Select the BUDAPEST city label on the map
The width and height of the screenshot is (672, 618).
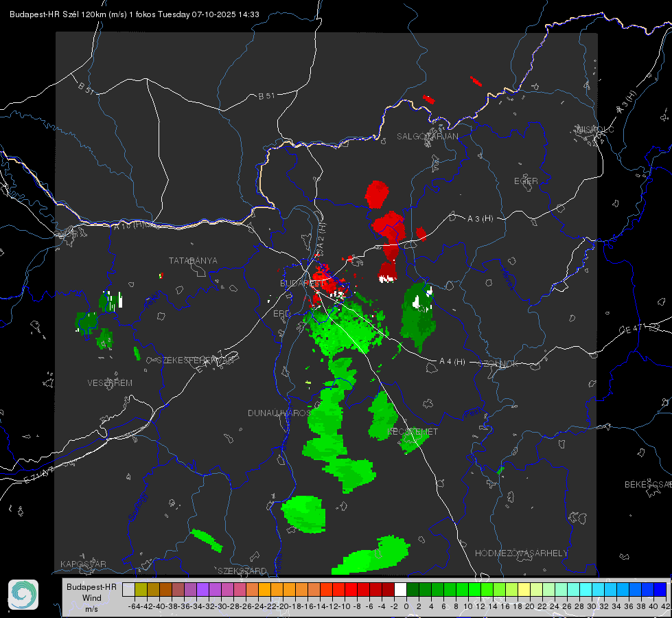[302, 283]
